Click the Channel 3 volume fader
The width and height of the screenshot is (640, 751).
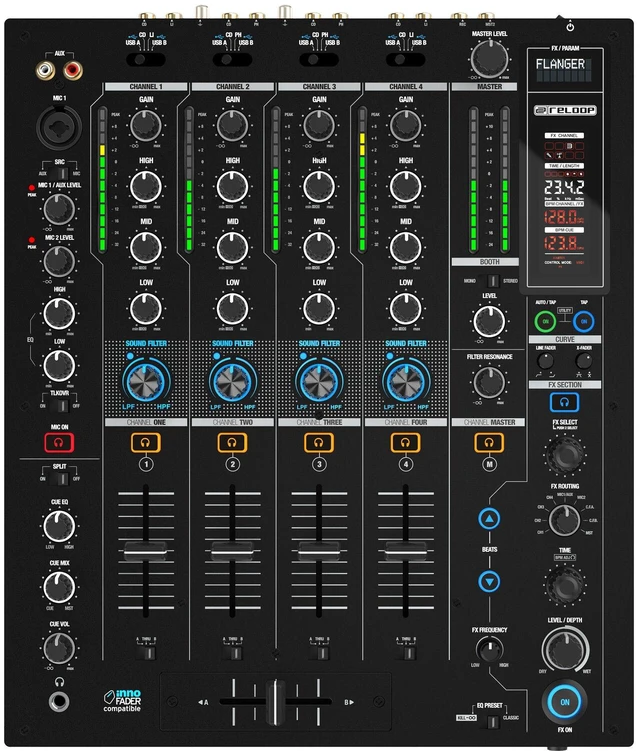tap(319, 551)
